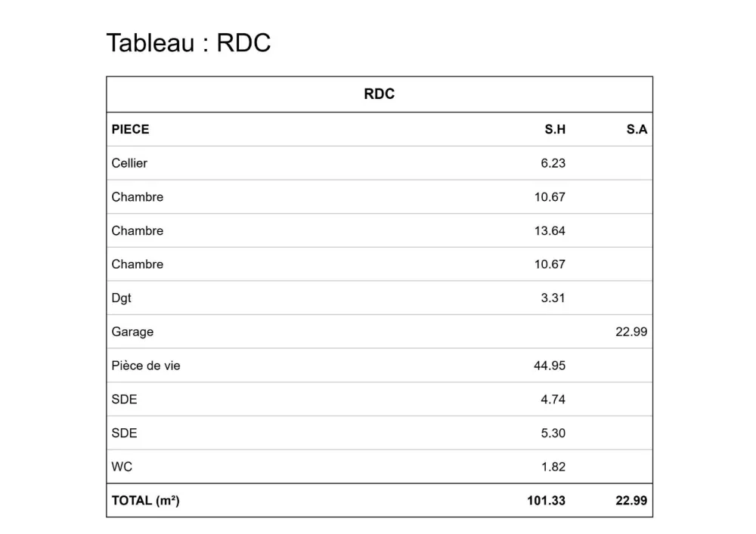The image size is (756, 534).
Task: Click the SDE value 5.30
Action: coord(553,433)
